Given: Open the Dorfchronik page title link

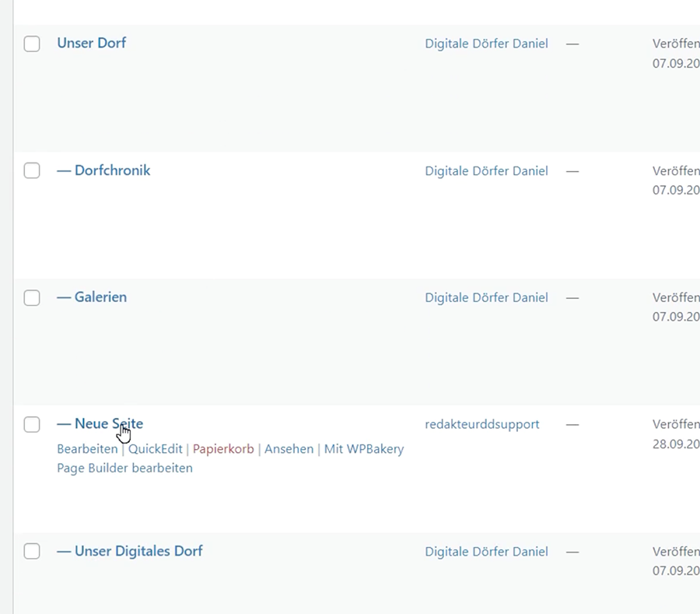Looking at the screenshot, I should coord(111,170).
